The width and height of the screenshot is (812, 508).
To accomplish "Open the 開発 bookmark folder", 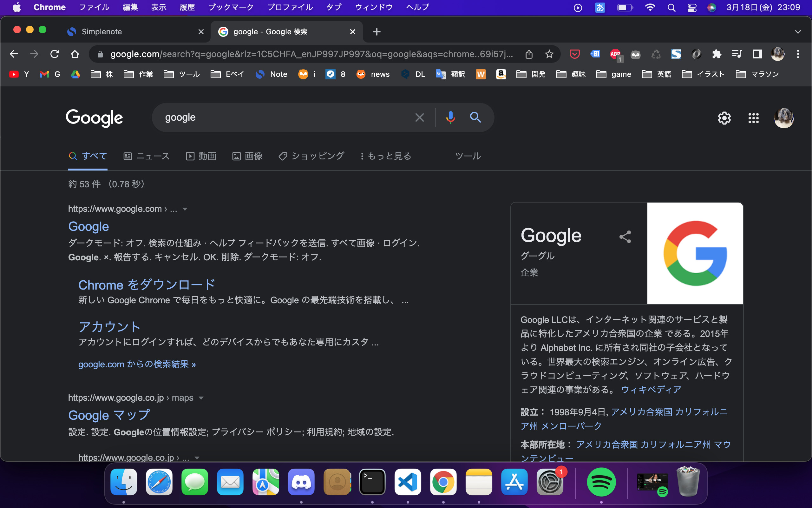I will (x=531, y=74).
